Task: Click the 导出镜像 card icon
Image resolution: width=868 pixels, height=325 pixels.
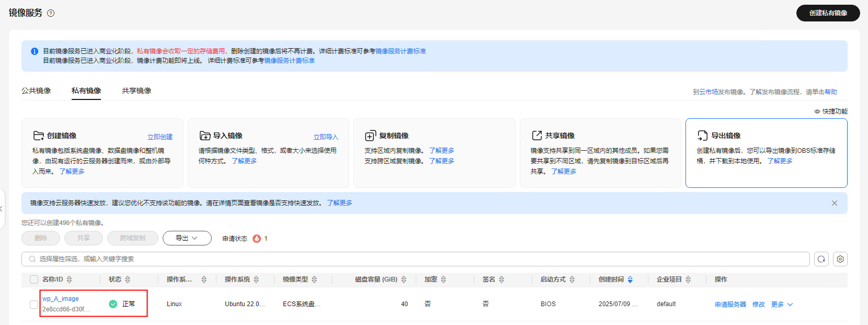Action: (702, 136)
